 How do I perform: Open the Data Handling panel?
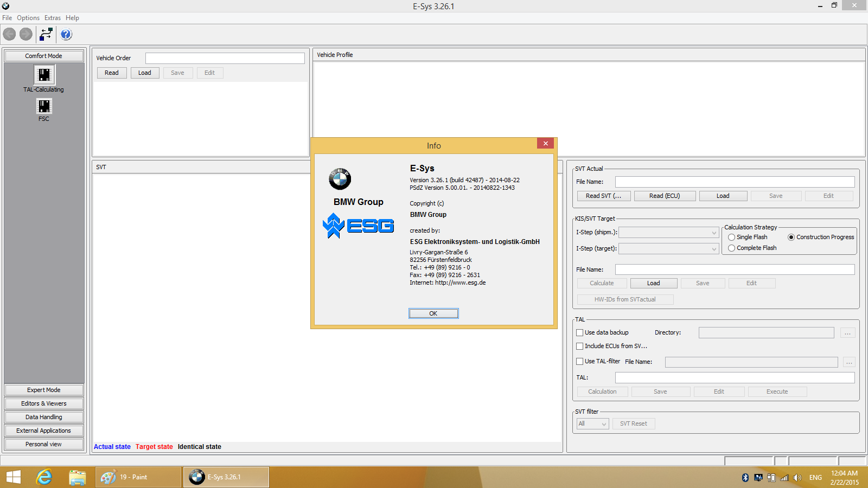click(x=44, y=417)
